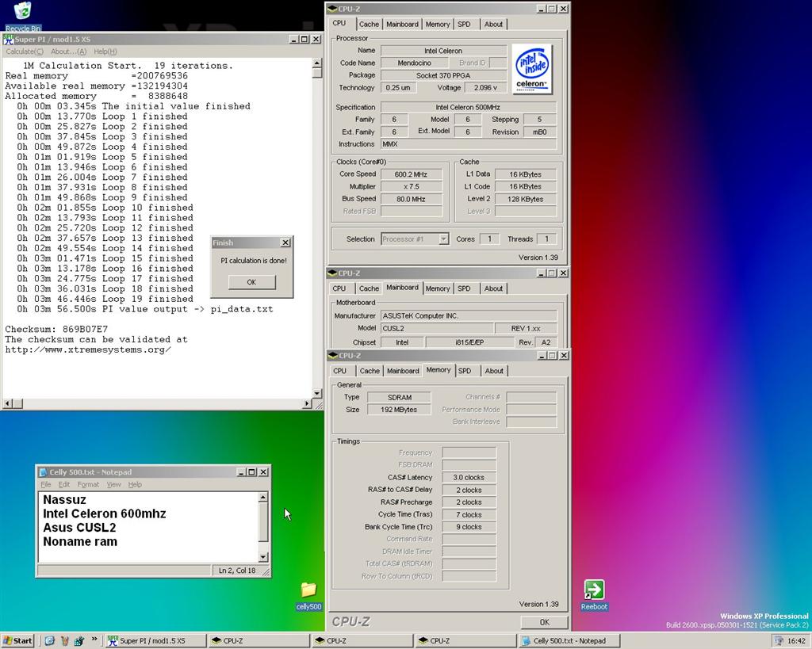812x649 pixels.
Task: Open the Help menu in Super PI
Action: pyautogui.click(x=105, y=52)
